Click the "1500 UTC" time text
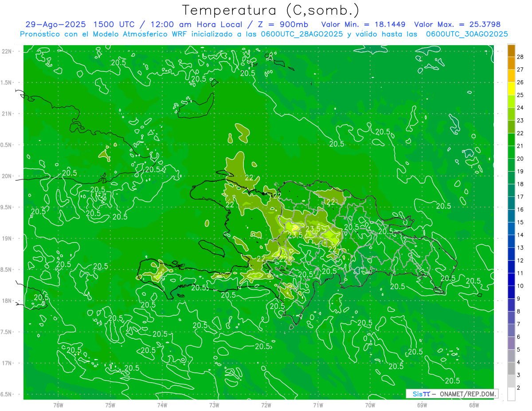Screen dimensions: 532x411 tap(114, 24)
